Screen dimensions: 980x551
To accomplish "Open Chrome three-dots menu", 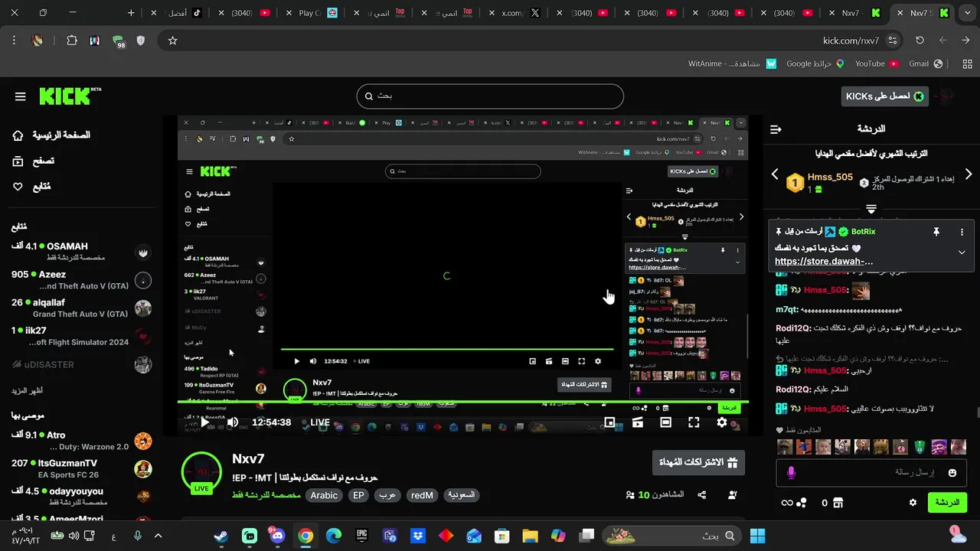I will pyautogui.click(x=14, y=41).
